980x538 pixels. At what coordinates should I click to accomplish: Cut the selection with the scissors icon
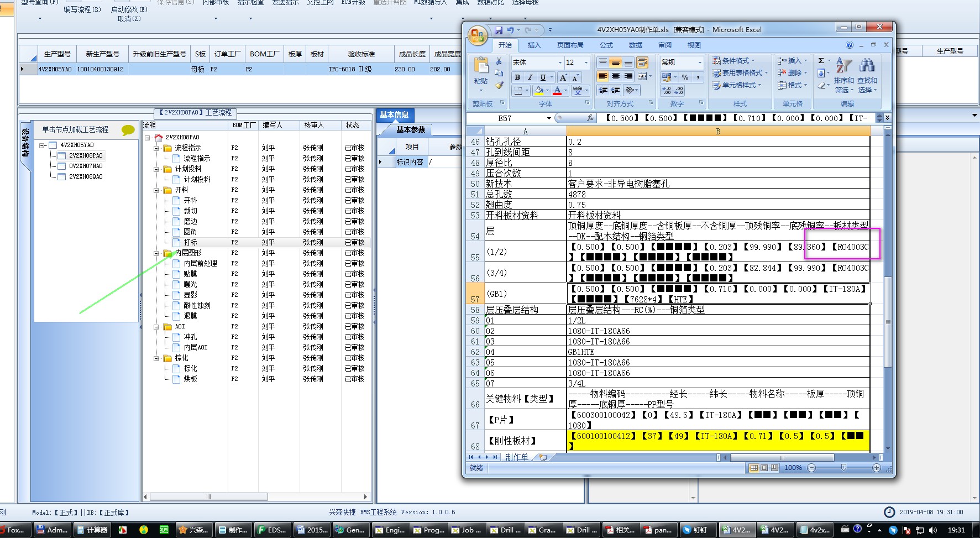[x=499, y=61]
